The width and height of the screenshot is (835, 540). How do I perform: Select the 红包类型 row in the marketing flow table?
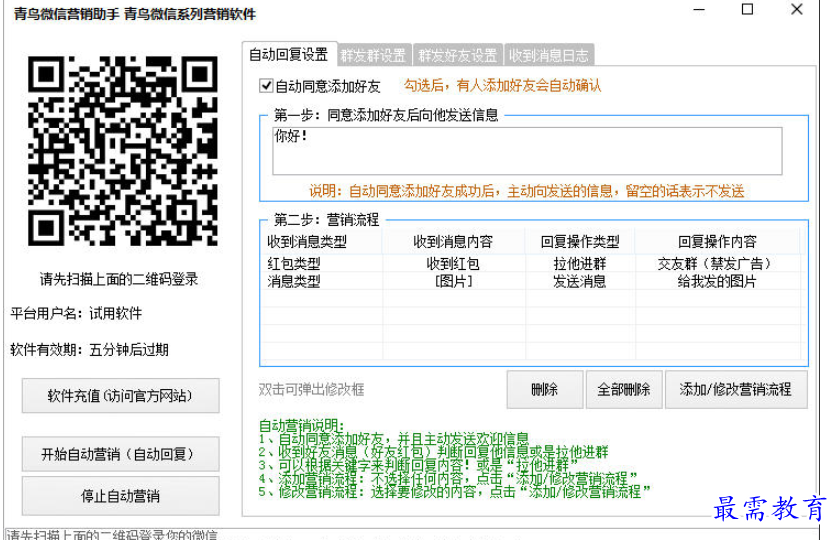click(530, 264)
